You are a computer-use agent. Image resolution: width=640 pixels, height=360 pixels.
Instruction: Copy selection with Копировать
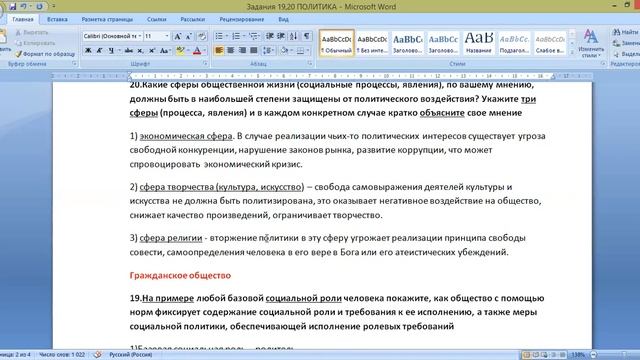pyautogui.click(x=35, y=43)
